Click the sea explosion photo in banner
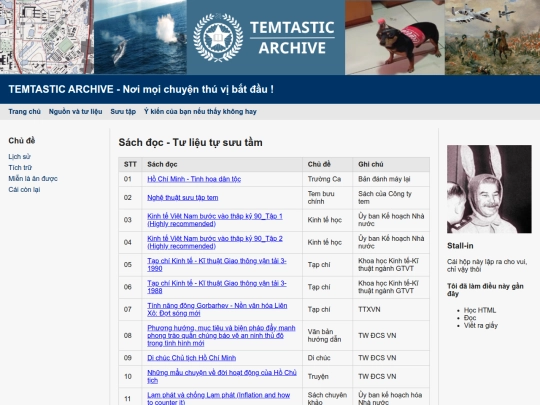 tap(140, 37)
